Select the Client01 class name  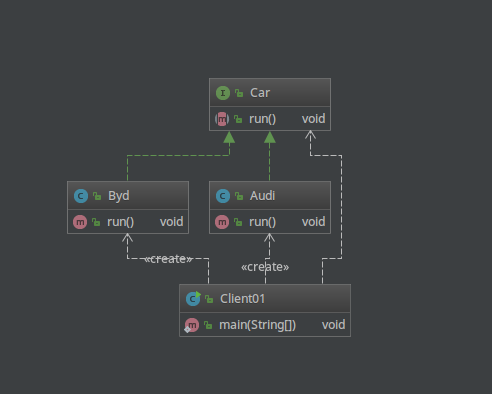click(243, 299)
